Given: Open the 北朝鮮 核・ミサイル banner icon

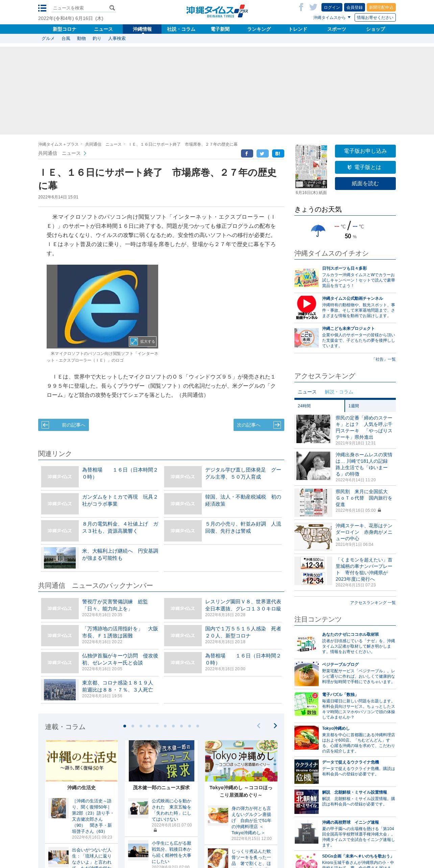Looking at the screenshot, I should [307, 801].
